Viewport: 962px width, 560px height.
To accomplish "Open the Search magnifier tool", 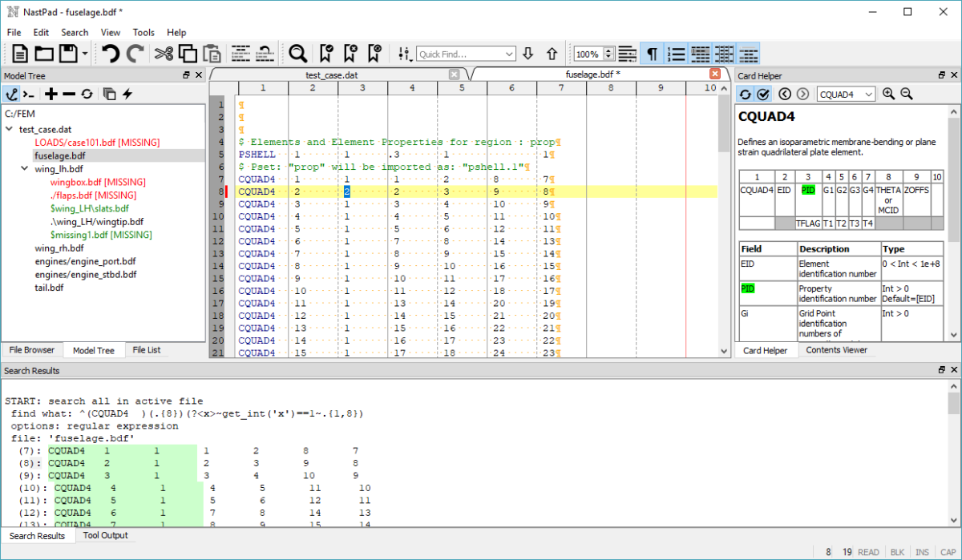I will point(297,53).
